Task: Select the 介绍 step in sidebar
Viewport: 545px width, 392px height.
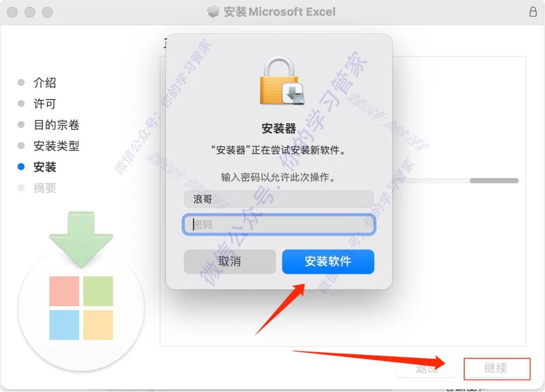Action: 44,83
